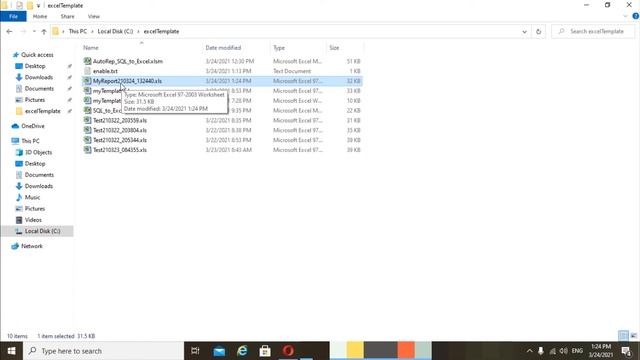Go up one folder level arrow

click(x=44, y=31)
